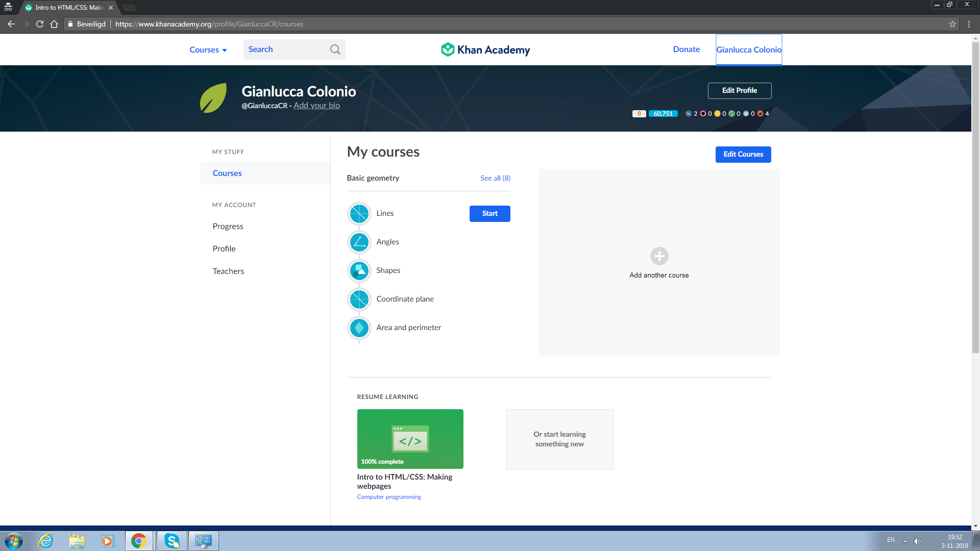Click the browser address bar URL
Image resolution: width=980 pixels, height=551 pixels.
pos(209,24)
